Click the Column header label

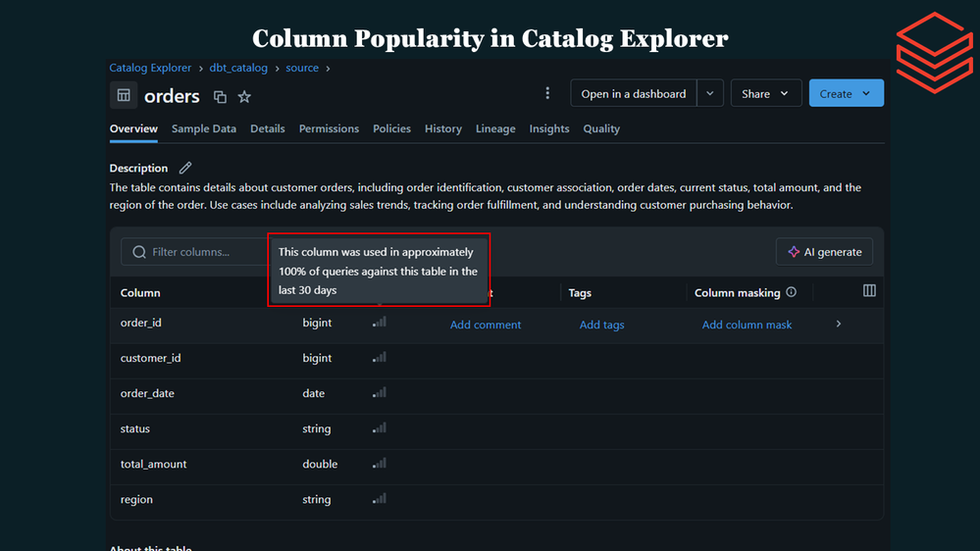pyautogui.click(x=140, y=292)
